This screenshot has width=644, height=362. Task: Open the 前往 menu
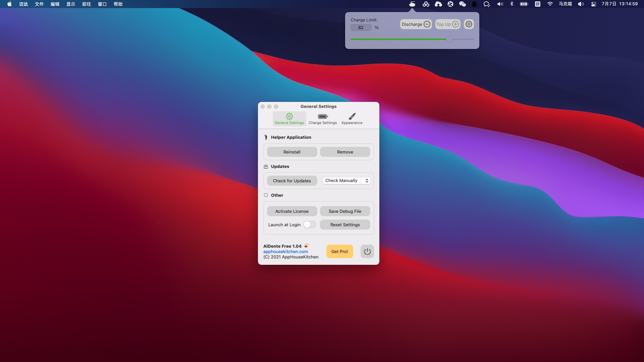point(87,4)
